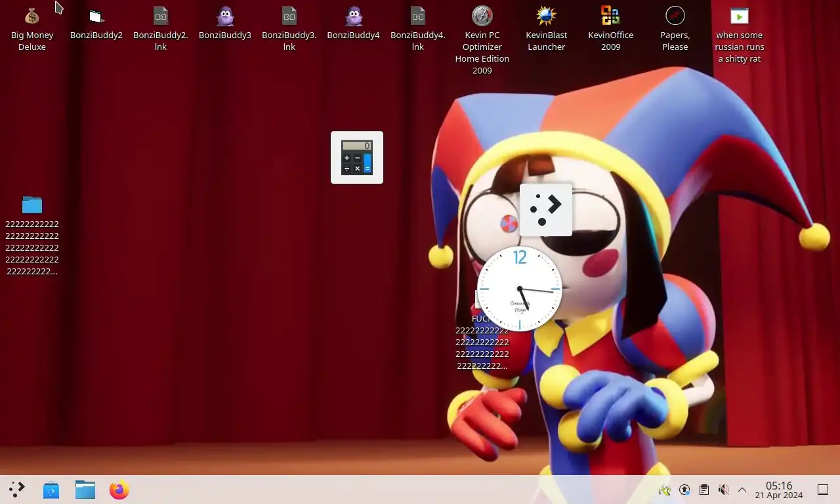Screen dimensions: 840x504
Task: Select the BonziBuddy3 purple gorilla icon
Action: [225, 16]
